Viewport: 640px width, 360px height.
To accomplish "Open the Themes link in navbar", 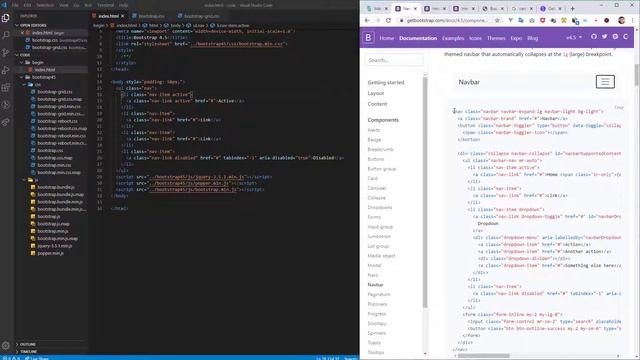I will pyautogui.click(x=496, y=38).
